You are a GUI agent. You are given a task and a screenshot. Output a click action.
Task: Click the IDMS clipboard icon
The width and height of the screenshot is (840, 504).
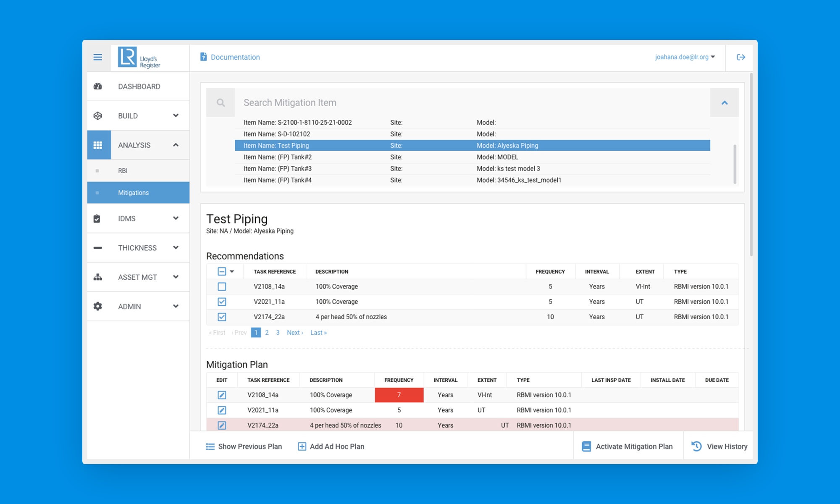click(x=97, y=218)
